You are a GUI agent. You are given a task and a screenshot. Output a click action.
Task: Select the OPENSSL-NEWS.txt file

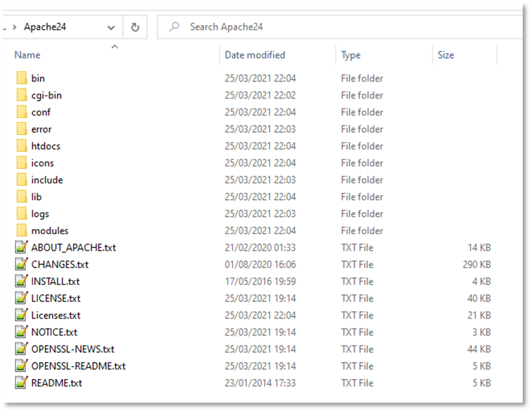pos(72,350)
